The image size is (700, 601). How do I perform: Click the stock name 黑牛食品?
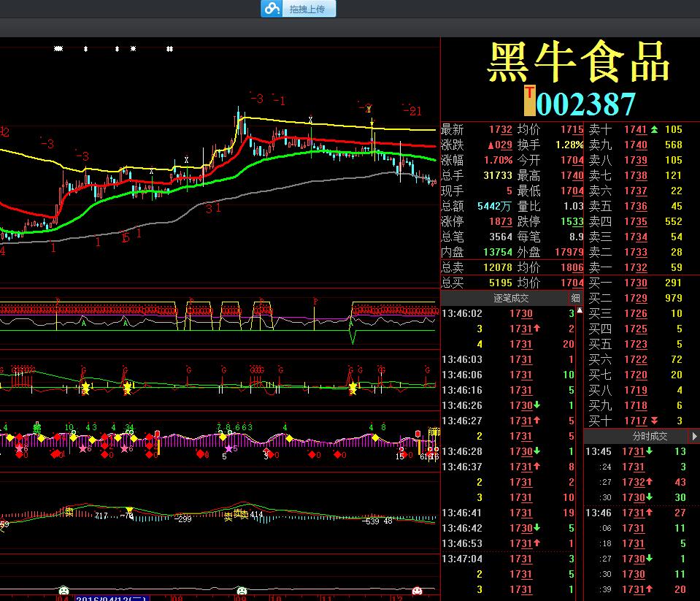pyautogui.click(x=579, y=61)
